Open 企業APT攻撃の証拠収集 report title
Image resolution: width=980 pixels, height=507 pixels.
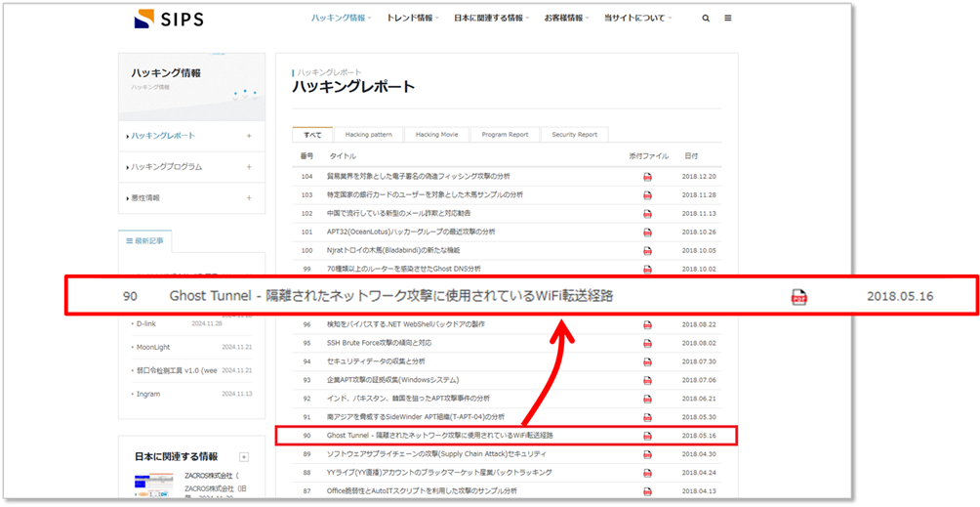click(393, 380)
